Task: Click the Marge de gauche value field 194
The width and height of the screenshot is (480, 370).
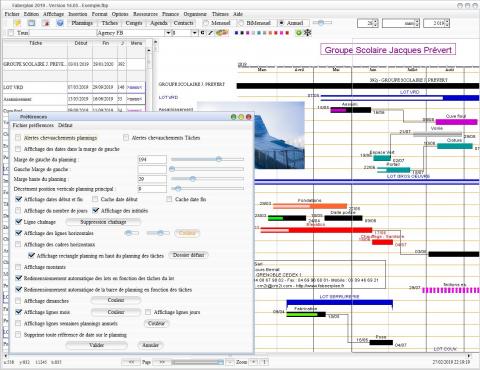Action: [152, 159]
